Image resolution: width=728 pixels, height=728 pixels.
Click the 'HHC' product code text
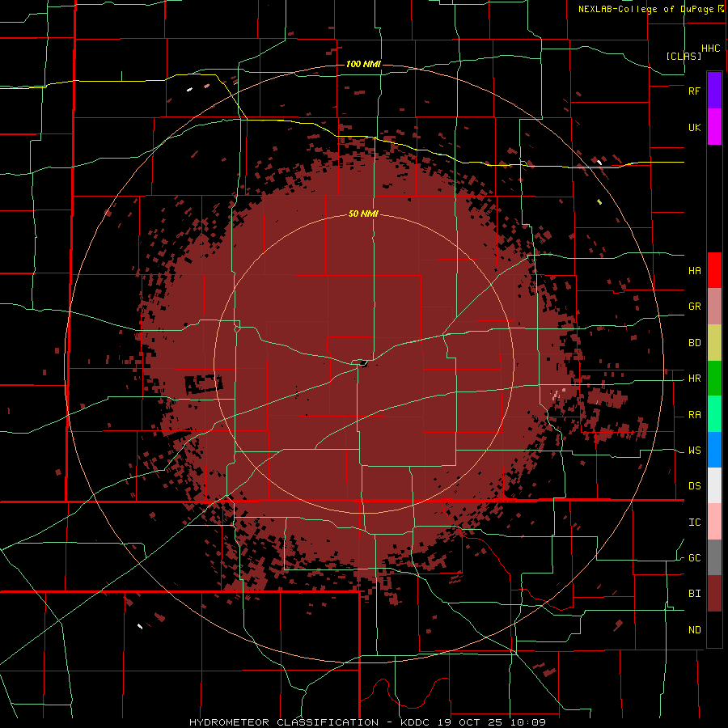pos(710,49)
